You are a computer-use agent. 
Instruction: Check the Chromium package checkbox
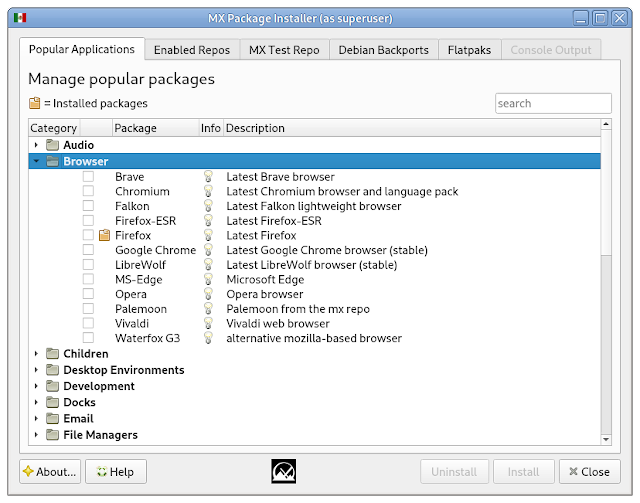[x=88, y=191]
